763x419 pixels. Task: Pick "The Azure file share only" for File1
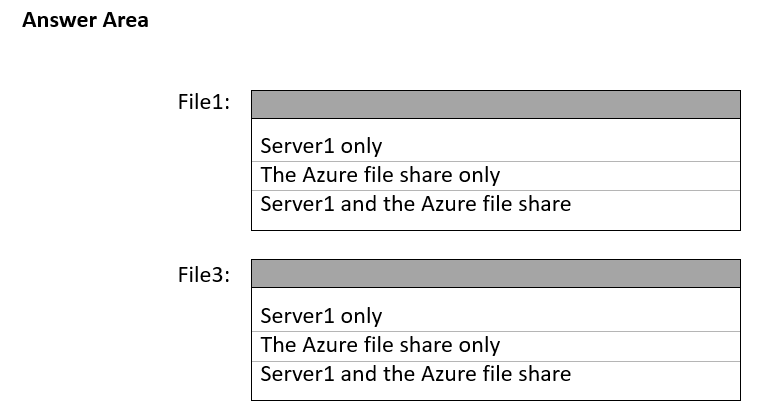[380, 176]
